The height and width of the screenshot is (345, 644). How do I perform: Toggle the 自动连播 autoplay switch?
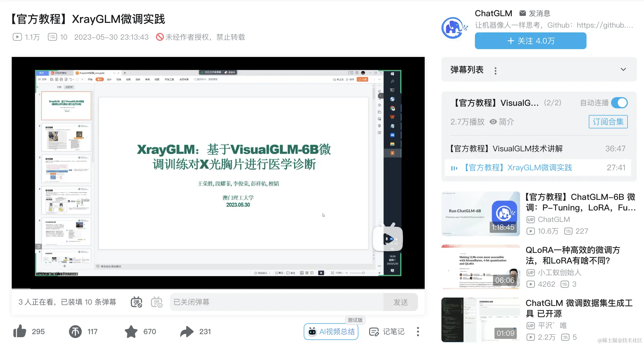pos(619,103)
